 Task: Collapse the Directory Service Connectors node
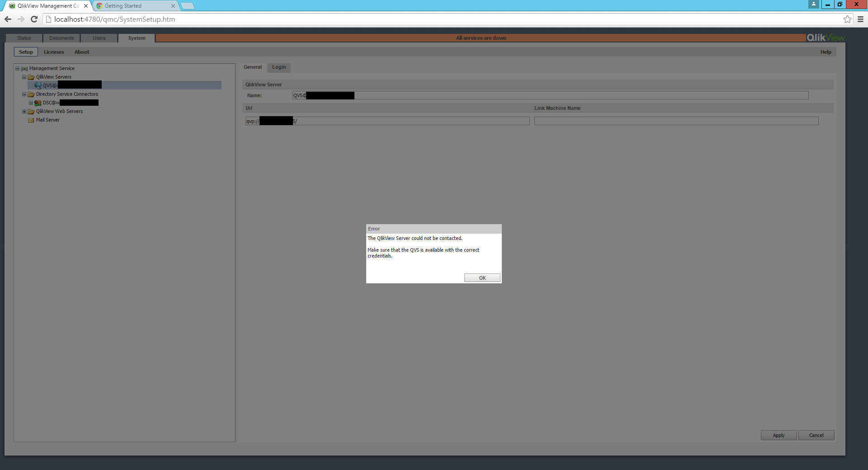[x=24, y=94]
